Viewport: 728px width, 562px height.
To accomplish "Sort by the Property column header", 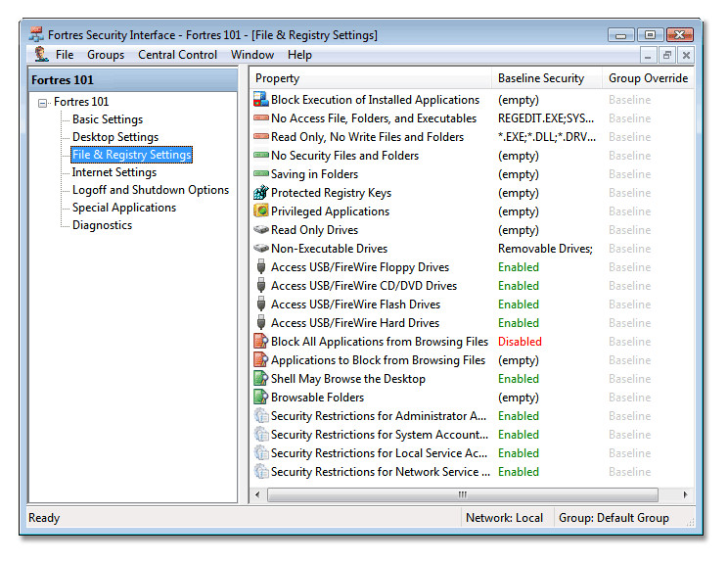I will coord(371,78).
